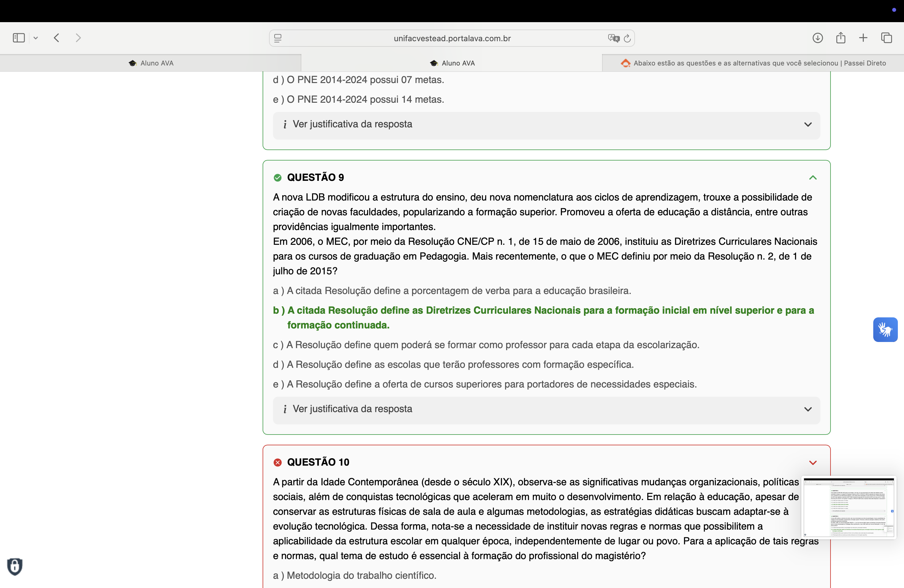Screen dimensions: 904x588
Task: Go back to previous page
Action: pos(57,38)
